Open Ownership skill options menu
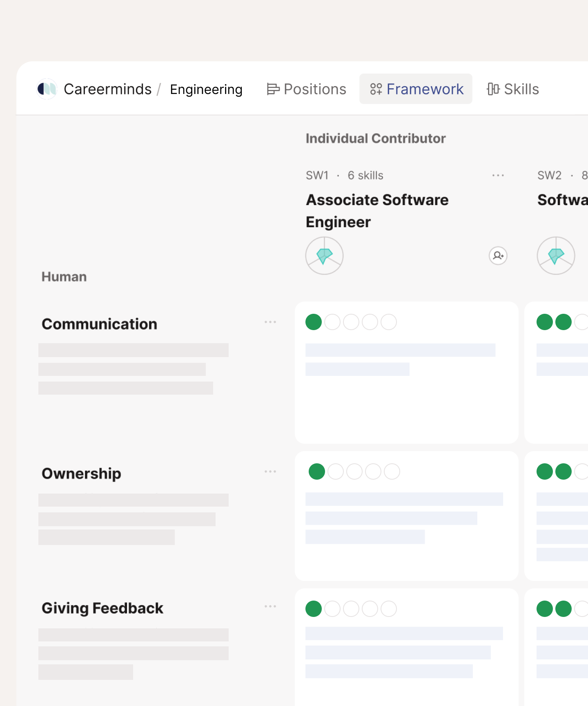The width and height of the screenshot is (588, 706). (x=270, y=471)
